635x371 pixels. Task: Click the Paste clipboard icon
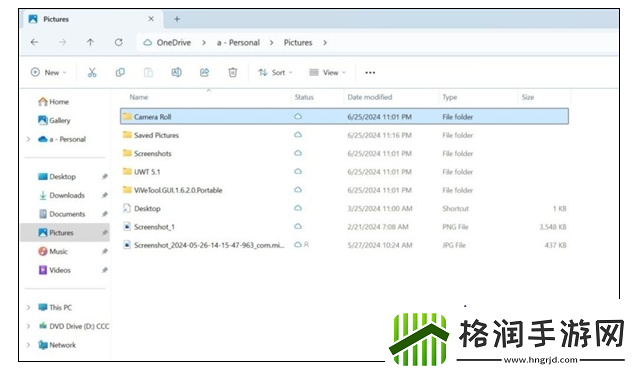coord(148,72)
